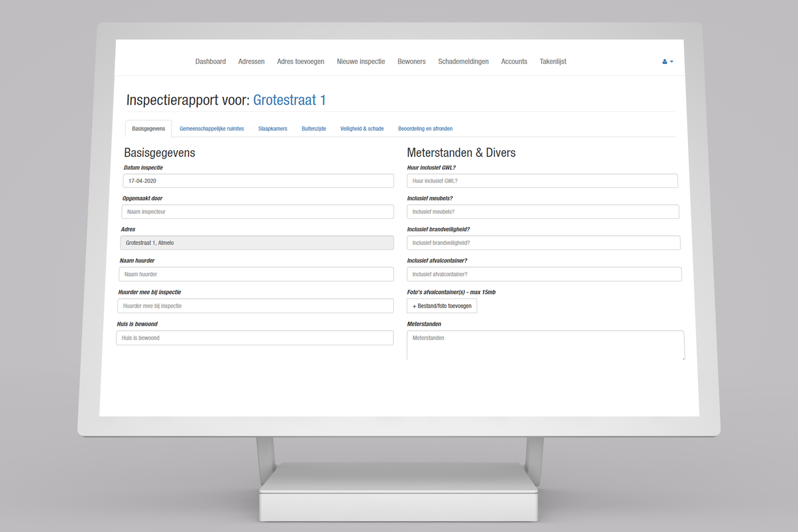Focus the Naam inspecteur input field

pos(257,212)
